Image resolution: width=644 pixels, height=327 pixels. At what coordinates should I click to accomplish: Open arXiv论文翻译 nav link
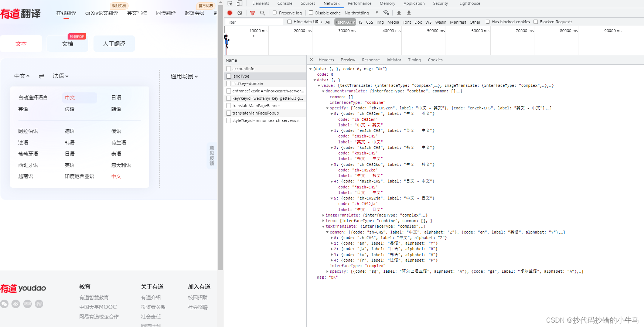(x=102, y=13)
